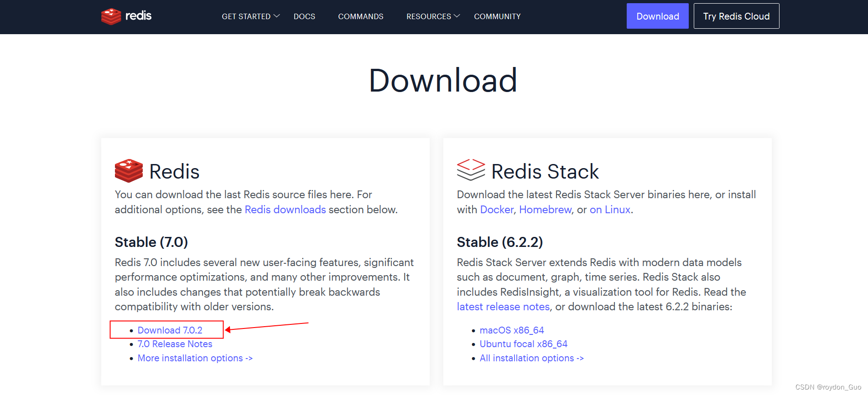Open All installation options link
Image resolution: width=868 pixels, height=395 pixels.
pos(532,358)
